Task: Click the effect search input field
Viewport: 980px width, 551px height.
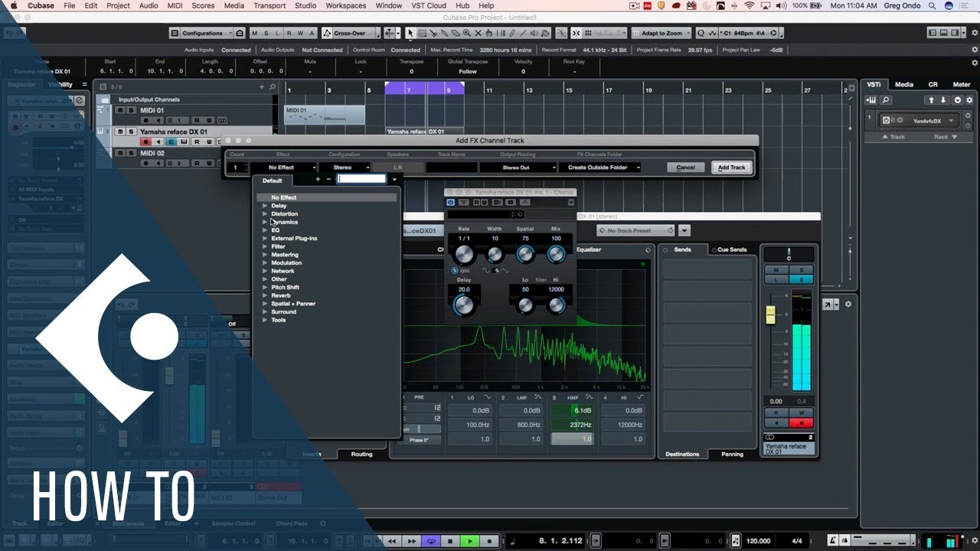Action: coord(362,179)
